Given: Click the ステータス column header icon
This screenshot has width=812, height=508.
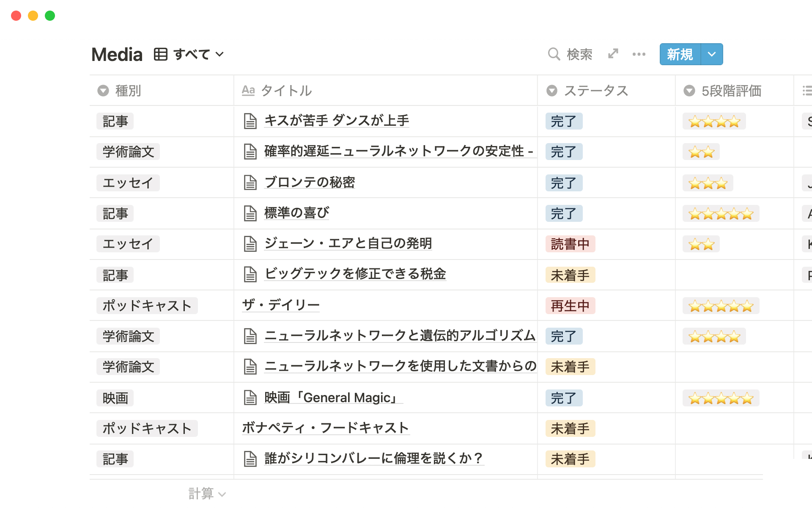Looking at the screenshot, I should click(x=552, y=91).
